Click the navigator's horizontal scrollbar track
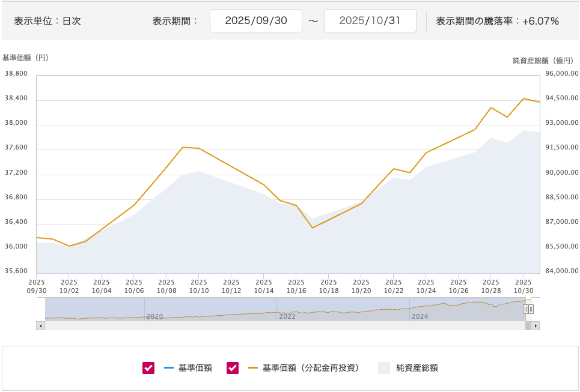Viewport: 580px width, 392px height. pos(282,325)
